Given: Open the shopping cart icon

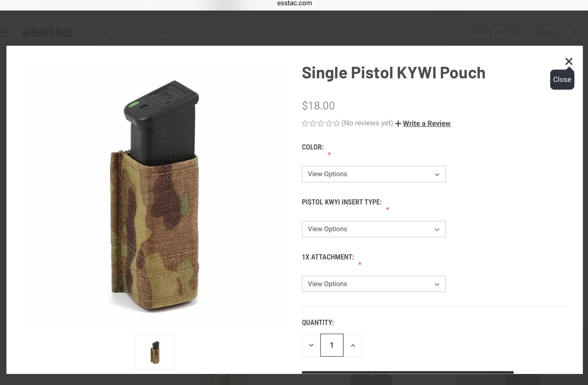Looking at the screenshot, I should (575, 32).
